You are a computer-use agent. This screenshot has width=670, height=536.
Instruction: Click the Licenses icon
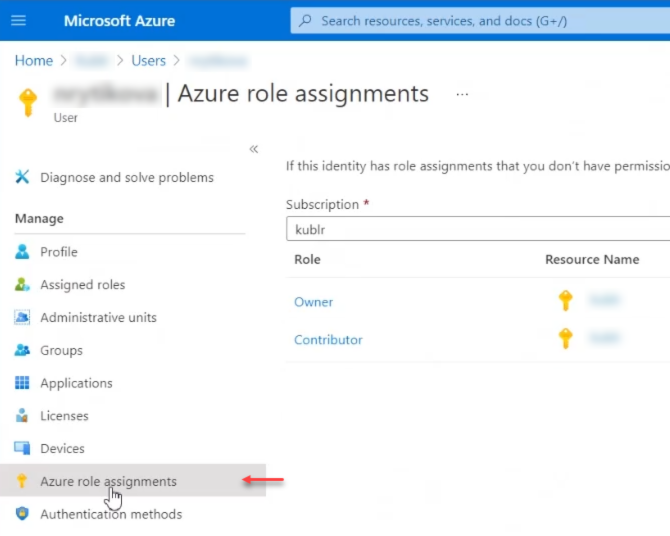(x=22, y=415)
